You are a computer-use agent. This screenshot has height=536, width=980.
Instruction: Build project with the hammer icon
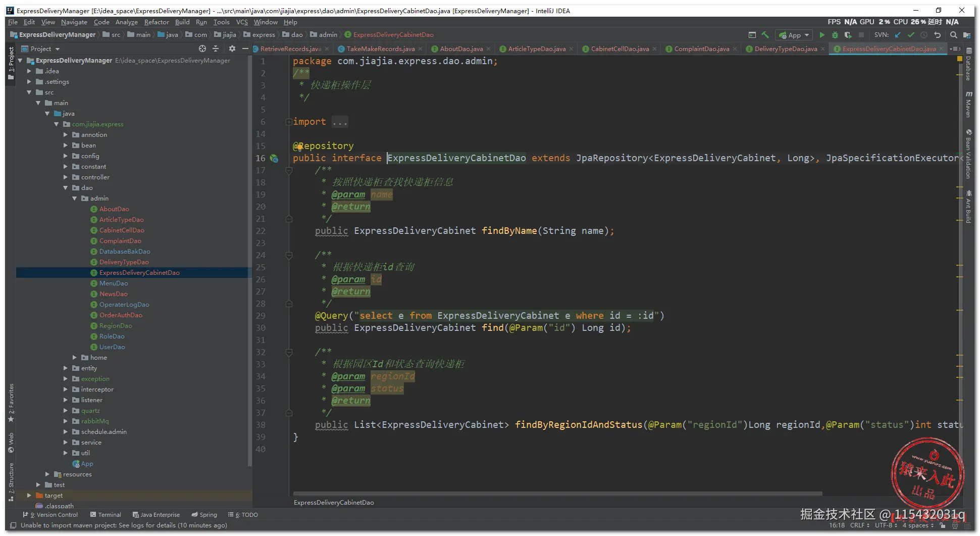click(x=765, y=35)
